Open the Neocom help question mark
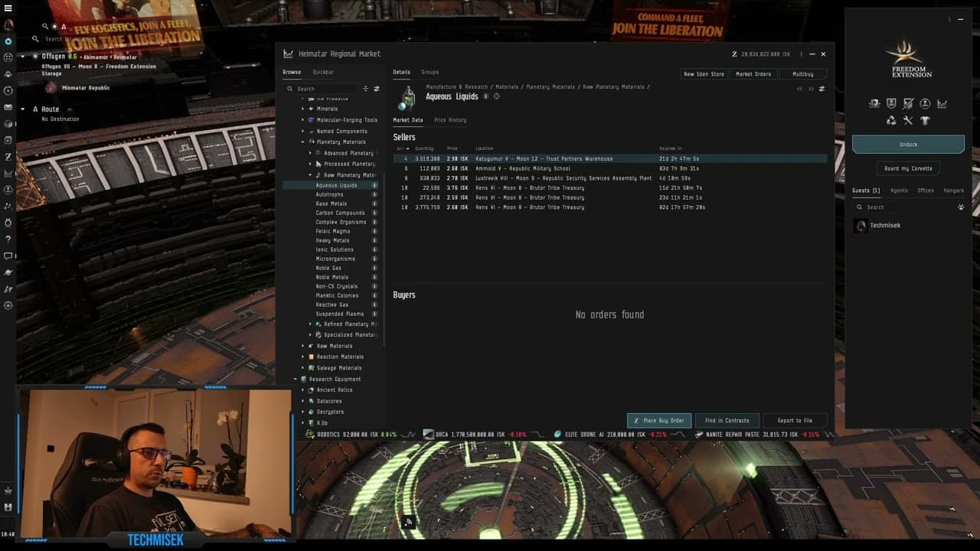980x551 pixels. click(x=8, y=240)
